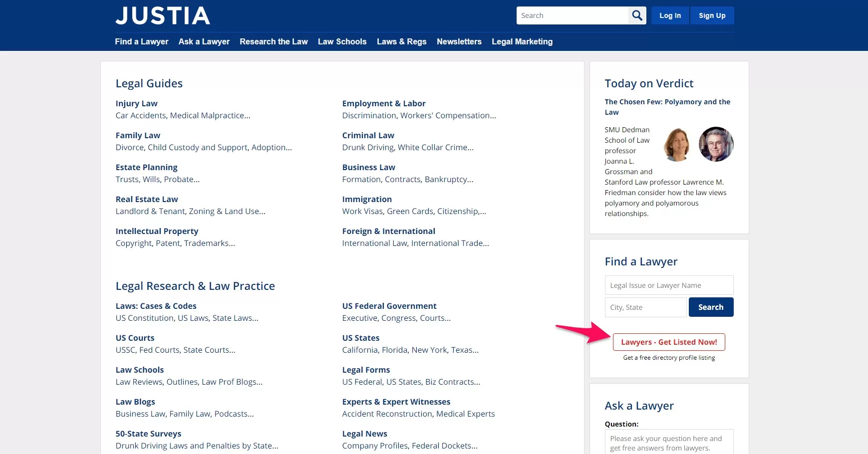Image resolution: width=868 pixels, height=454 pixels.
Task: Click 'Business Law, Family Law, Podcasts...' text
Action: [x=185, y=414]
